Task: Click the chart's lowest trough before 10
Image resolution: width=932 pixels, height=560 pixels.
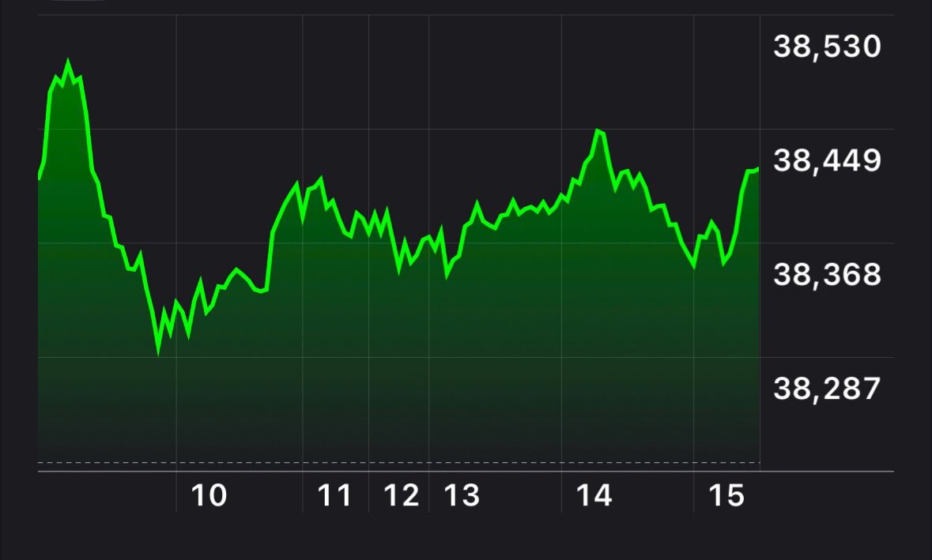Action: [158, 351]
